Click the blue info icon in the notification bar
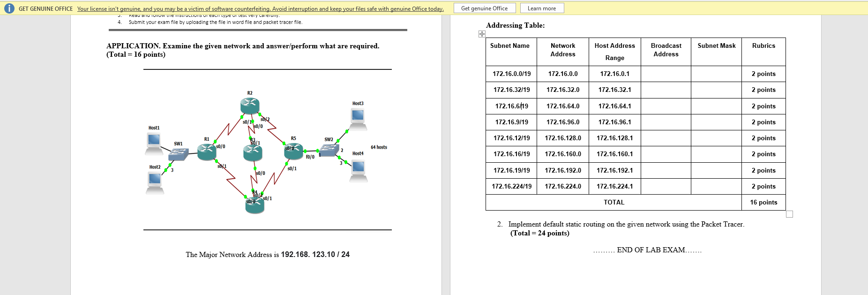 pos(9,8)
